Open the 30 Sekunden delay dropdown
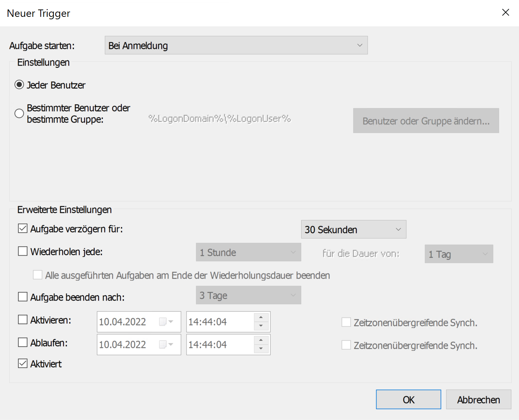The image size is (519, 420). [x=353, y=229]
